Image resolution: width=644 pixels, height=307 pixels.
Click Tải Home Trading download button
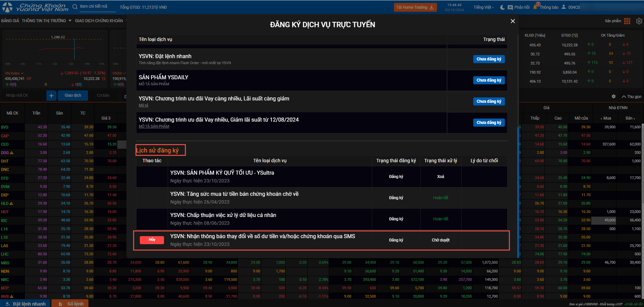point(415,7)
